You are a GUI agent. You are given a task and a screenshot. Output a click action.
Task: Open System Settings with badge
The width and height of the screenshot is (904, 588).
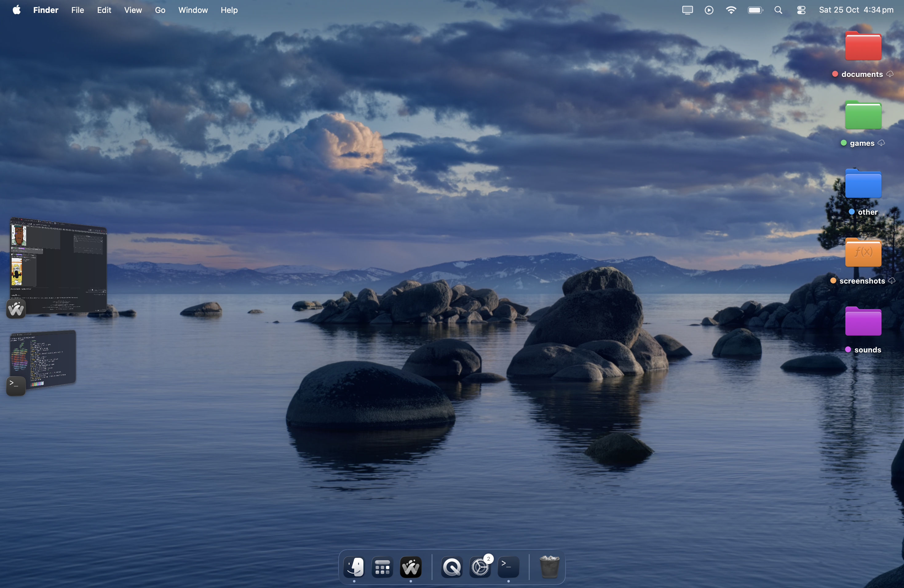(480, 567)
